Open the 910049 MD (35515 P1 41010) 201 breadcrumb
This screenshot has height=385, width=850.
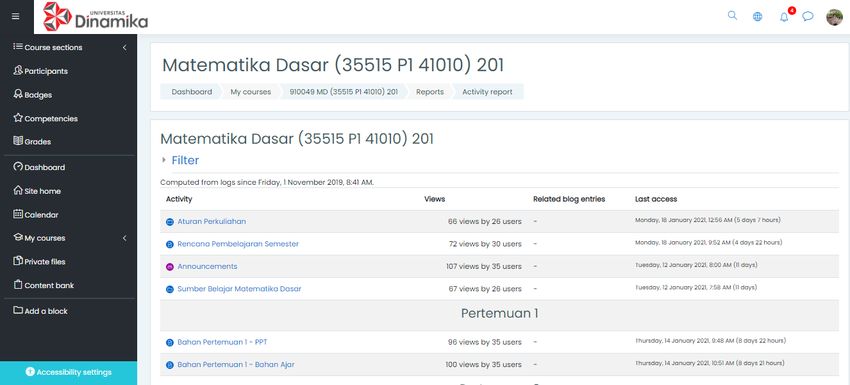click(344, 92)
